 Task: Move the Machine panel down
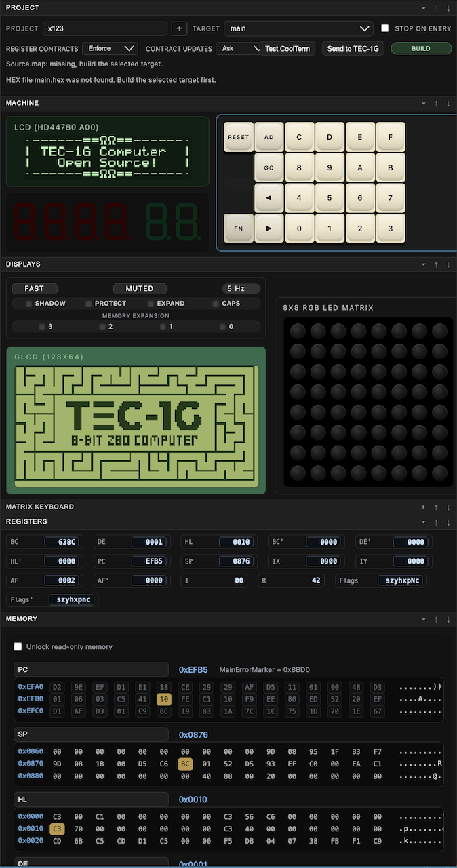(x=448, y=104)
